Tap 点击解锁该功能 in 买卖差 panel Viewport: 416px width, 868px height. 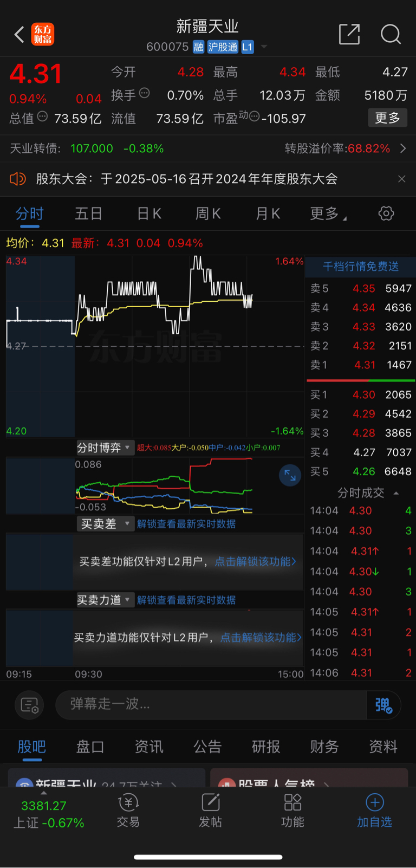click(x=256, y=561)
